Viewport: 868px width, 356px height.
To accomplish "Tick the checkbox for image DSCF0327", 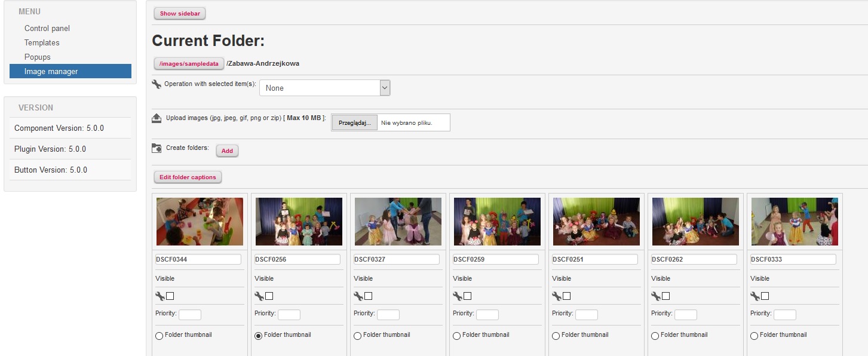I will [369, 296].
